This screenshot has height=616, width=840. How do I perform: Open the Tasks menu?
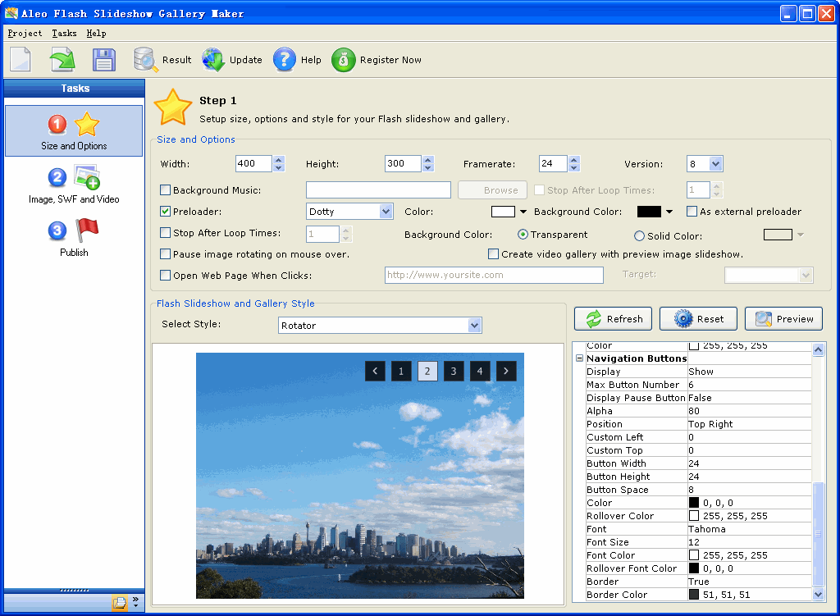[64, 34]
